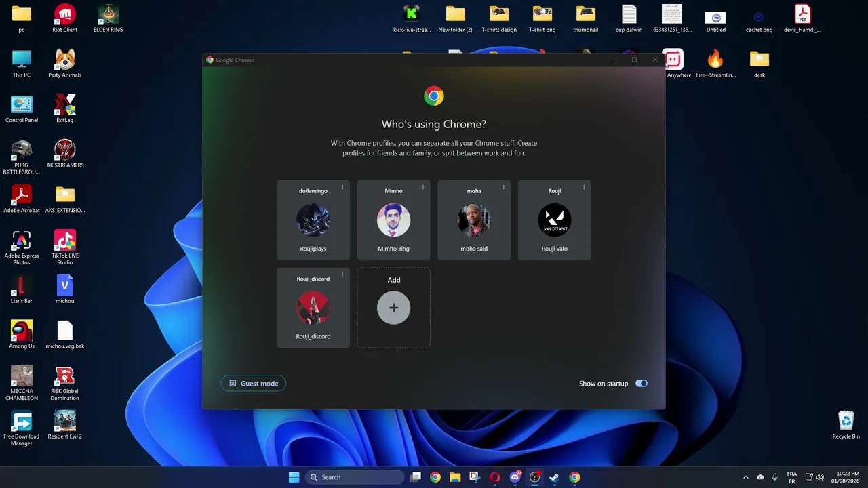Screen dimensions: 868x488
Task: Click the cloud icon in system tray
Action: [x=760, y=477]
